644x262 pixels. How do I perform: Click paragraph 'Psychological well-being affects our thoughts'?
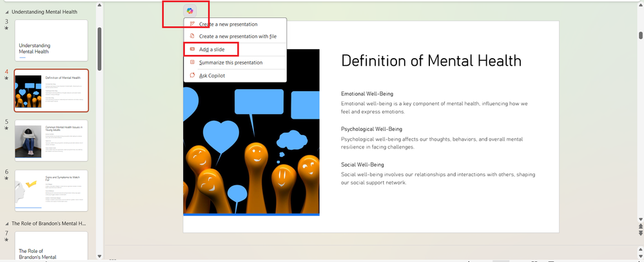(432, 143)
